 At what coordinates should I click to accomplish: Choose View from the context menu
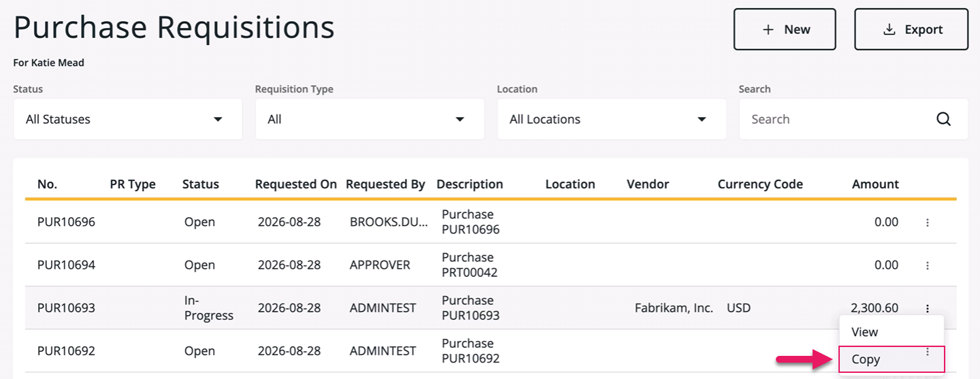pos(892,332)
